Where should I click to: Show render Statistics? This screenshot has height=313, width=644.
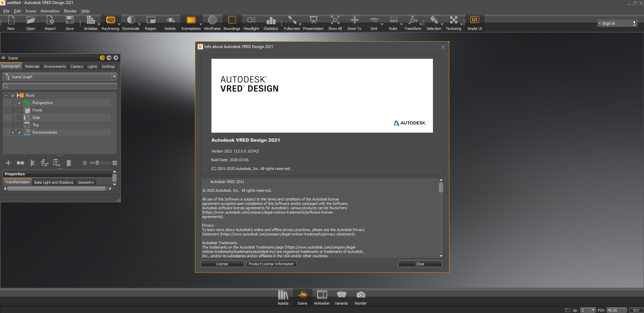click(271, 23)
